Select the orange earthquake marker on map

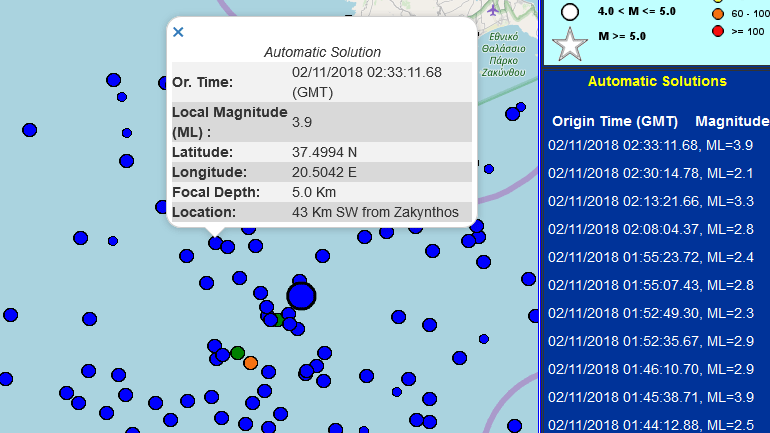(x=250, y=363)
